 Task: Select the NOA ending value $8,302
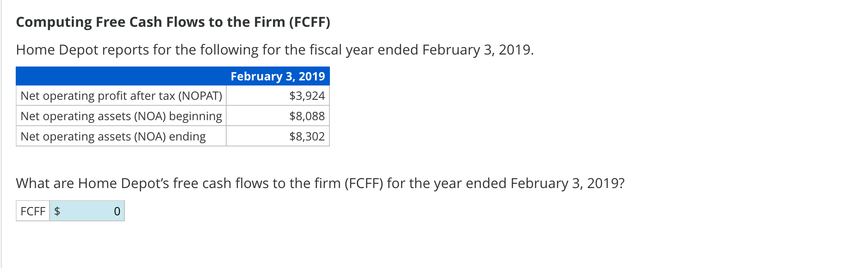click(307, 136)
